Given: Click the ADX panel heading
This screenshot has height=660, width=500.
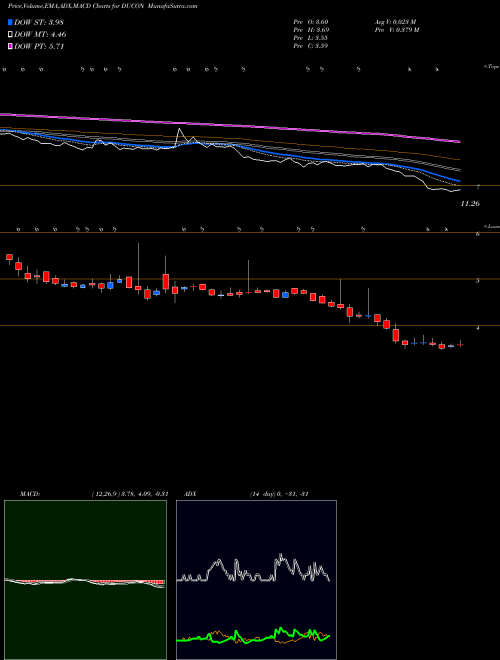Looking at the screenshot, I should [190, 494].
